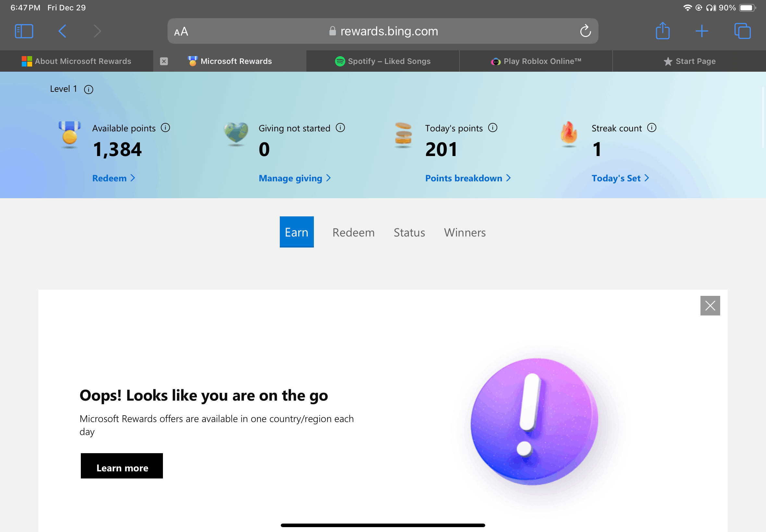Viewport: 766px width, 532px height.
Task: Open the Share sheet icon
Action: [x=662, y=31]
